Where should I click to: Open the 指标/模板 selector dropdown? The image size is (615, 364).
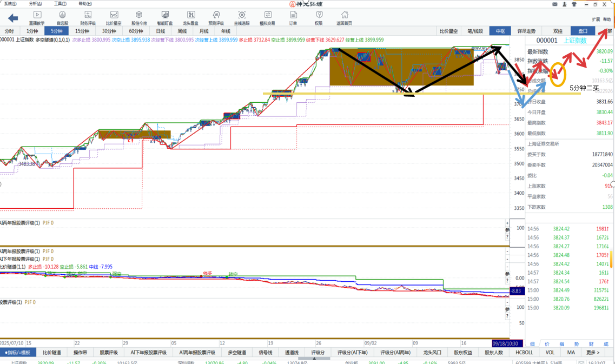pyautogui.click(x=18, y=353)
